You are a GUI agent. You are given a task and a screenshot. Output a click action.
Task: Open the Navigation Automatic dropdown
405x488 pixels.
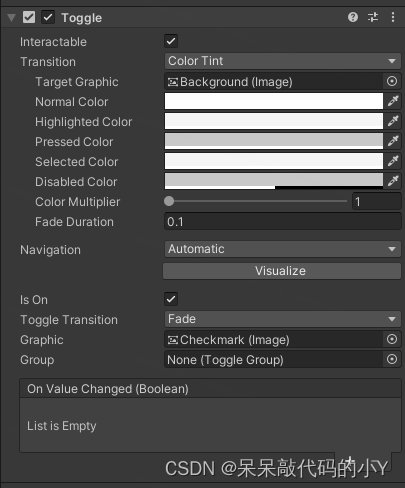click(283, 249)
